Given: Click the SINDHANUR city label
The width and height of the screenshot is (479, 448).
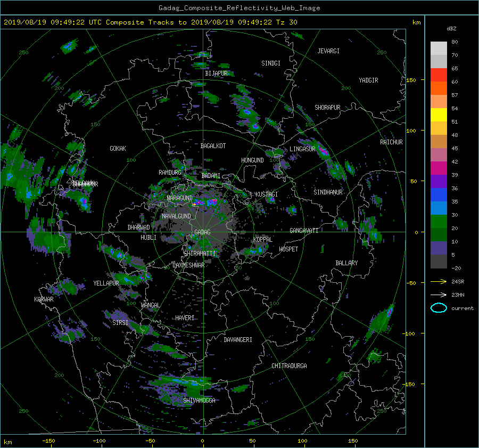Looking at the screenshot, I should (x=328, y=192).
